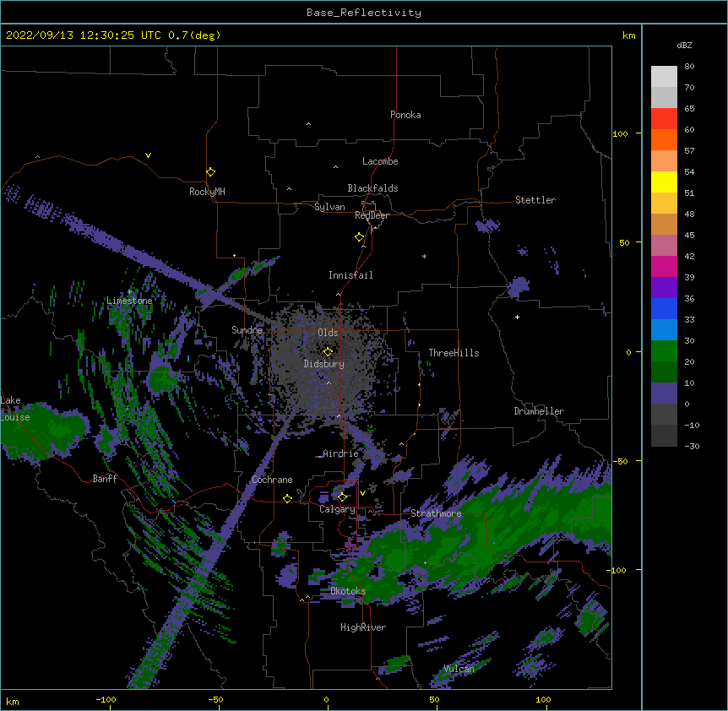Image resolution: width=728 pixels, height=711 pixels.
Task: Select the red 60-65 dBZ legend swatch
Action: (664, 118)
